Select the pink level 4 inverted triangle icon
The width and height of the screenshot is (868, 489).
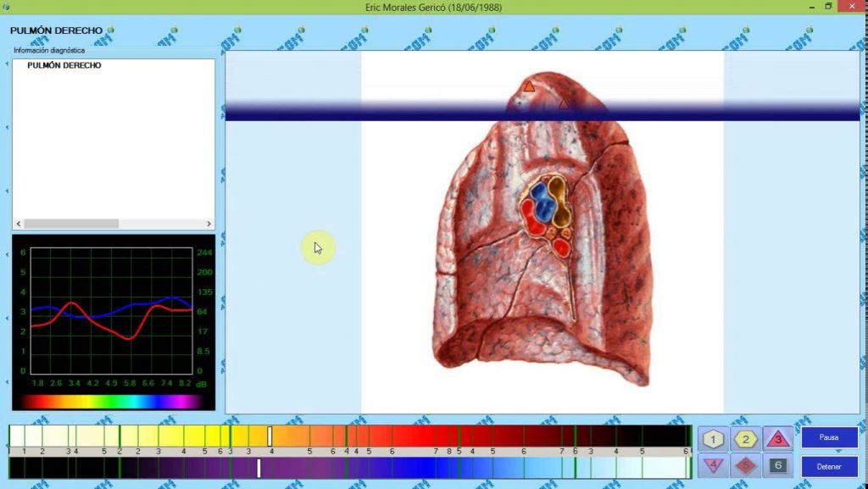click(x=714, y=465)
